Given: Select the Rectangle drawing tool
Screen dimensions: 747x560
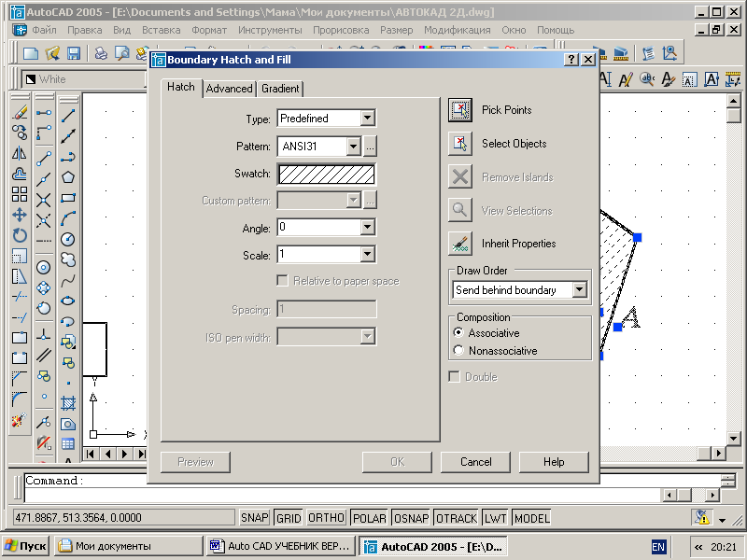Looking at the screenshot, I should click(68, 198).
